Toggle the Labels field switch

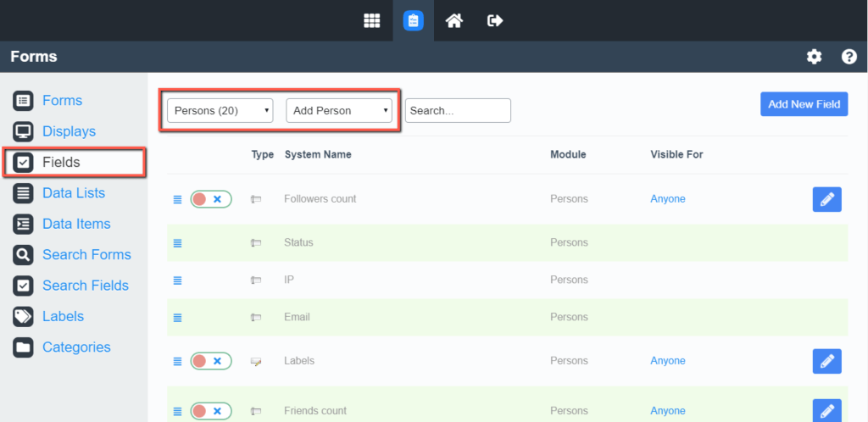(x=211, y=361)
